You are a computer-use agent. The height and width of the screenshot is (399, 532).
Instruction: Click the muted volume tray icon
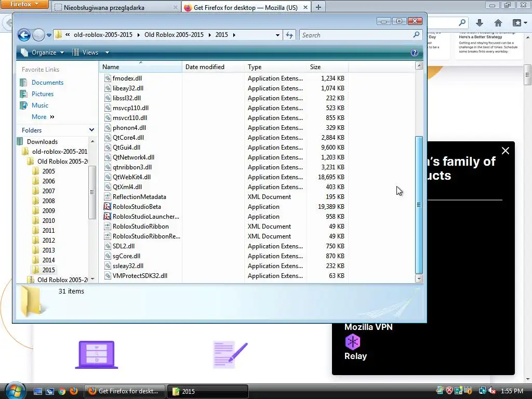tap(492, 391)
